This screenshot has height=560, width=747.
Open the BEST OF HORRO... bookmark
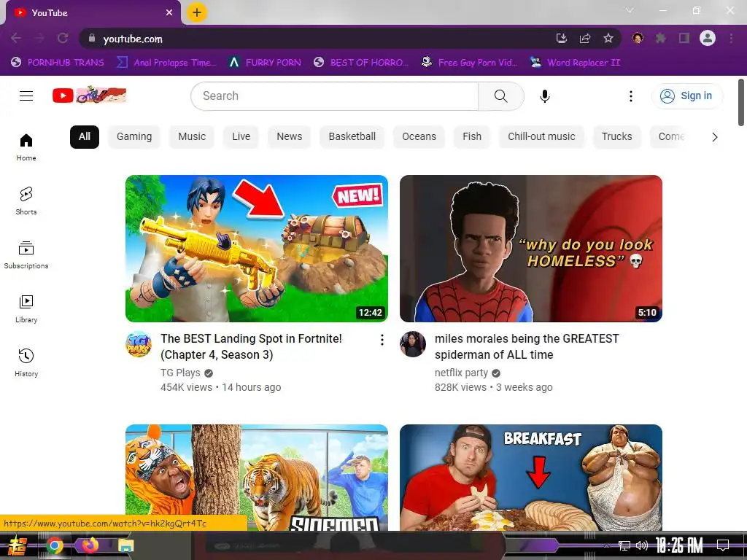pos(361,63)
